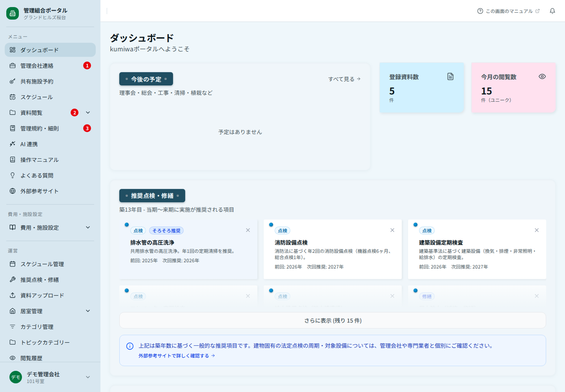
Task: Click the 費用・施設設定 book icon
Action: [x=13, y=227]
